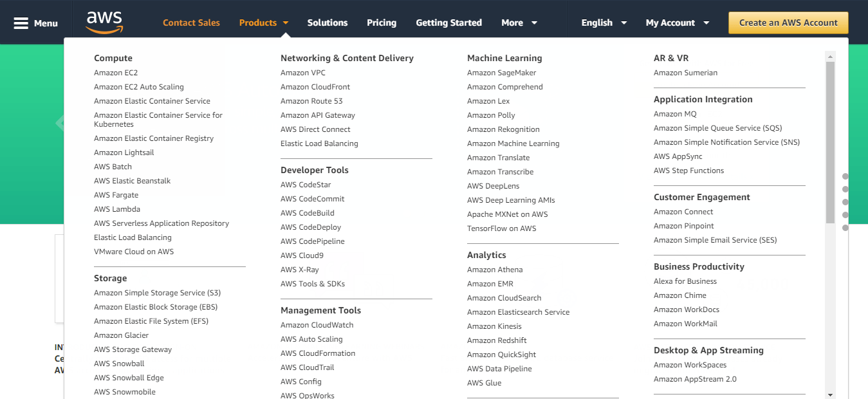Expand the More dropdown
868x399 pixels.
coord(519,23)
